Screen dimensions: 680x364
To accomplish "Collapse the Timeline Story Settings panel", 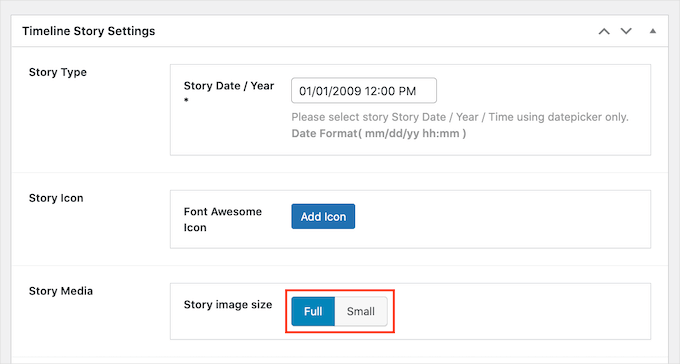I will click(x=653, y=31).
